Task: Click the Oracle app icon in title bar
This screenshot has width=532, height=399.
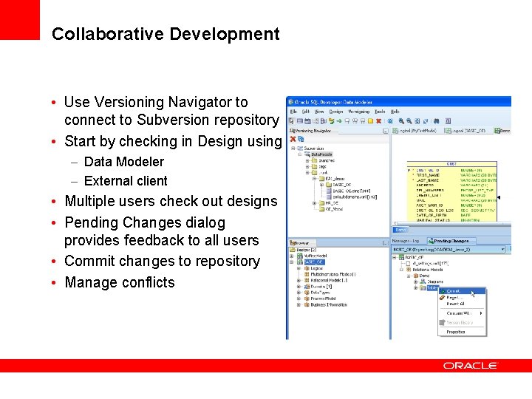Action: coord(290,102)
